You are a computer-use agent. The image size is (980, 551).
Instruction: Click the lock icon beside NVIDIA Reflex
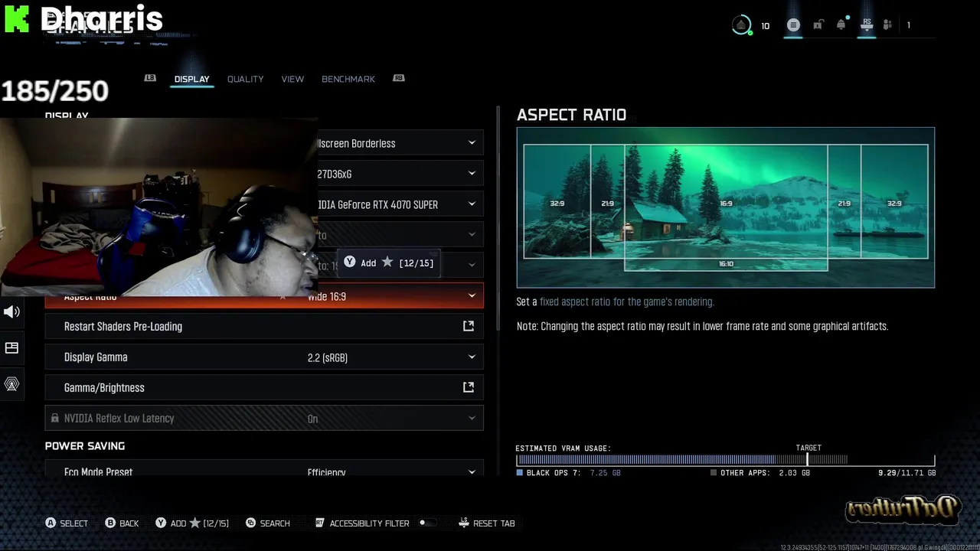[54, 418]
